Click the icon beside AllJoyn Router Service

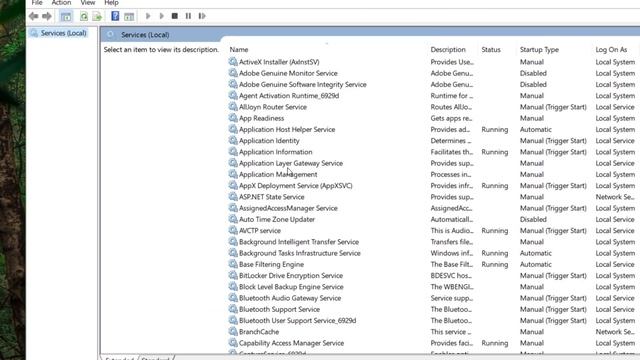click(x=233, y=107)
